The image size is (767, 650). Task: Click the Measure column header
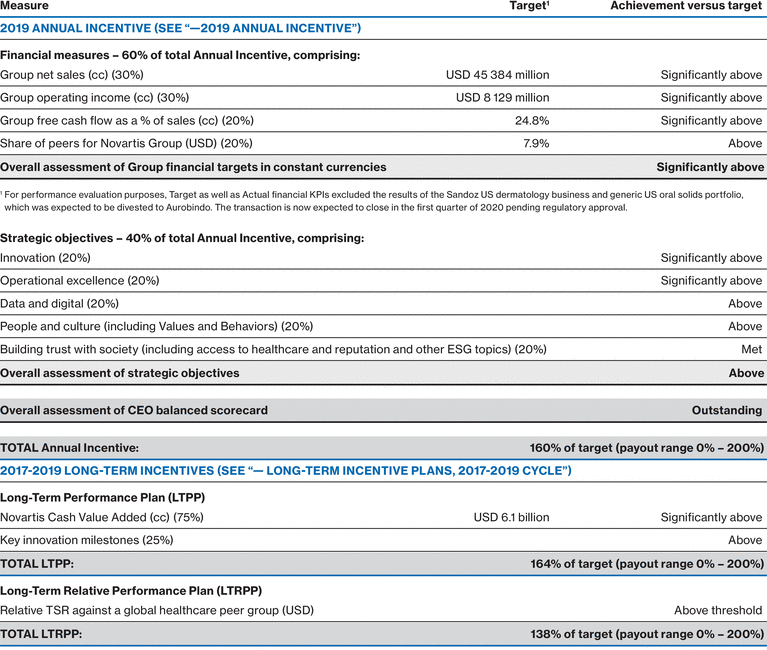24,6
